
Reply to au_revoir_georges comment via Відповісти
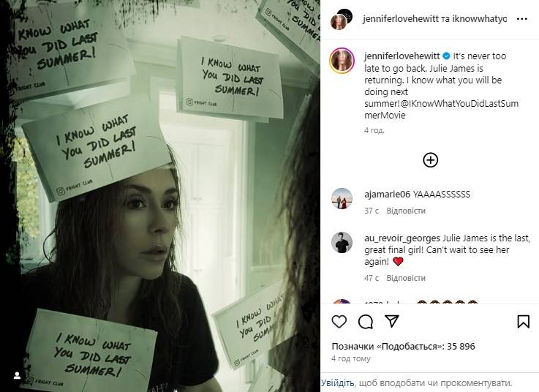(x=406, y=278)
